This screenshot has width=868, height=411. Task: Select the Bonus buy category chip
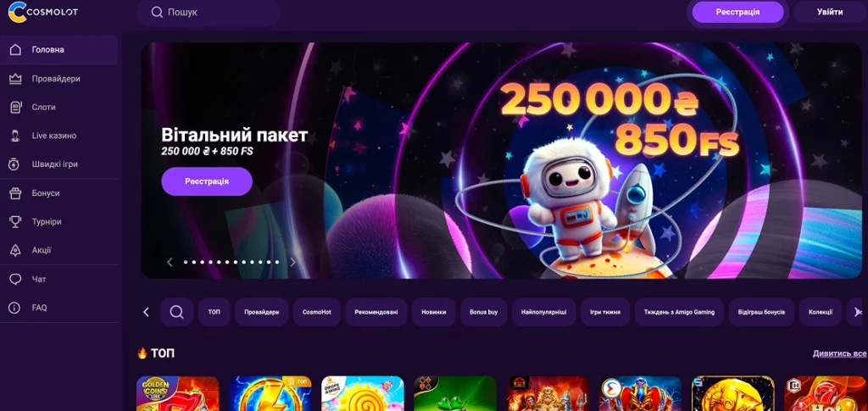point(484,312)
